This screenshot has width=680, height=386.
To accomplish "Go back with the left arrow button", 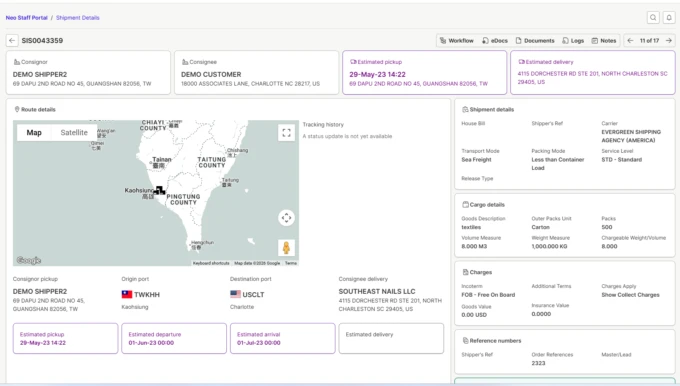I will 12,40.
